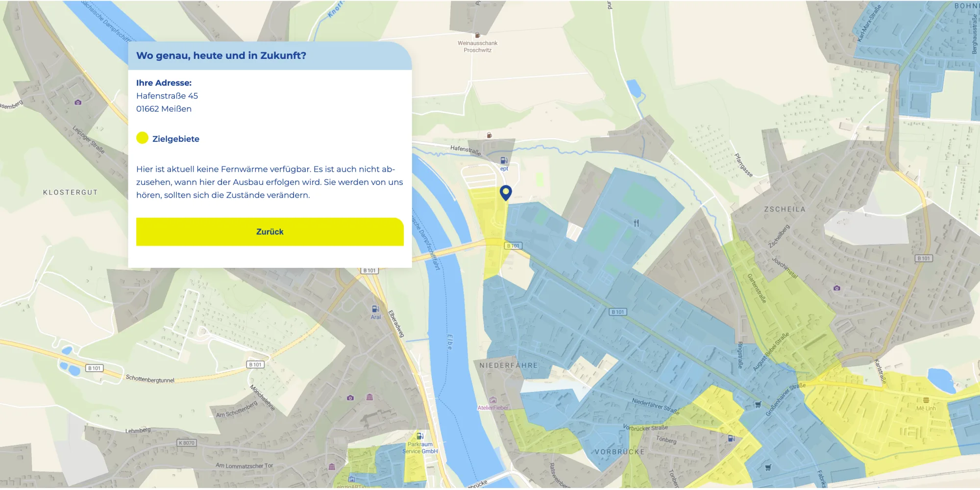Click the Zscheilberg label

[779, 236]
